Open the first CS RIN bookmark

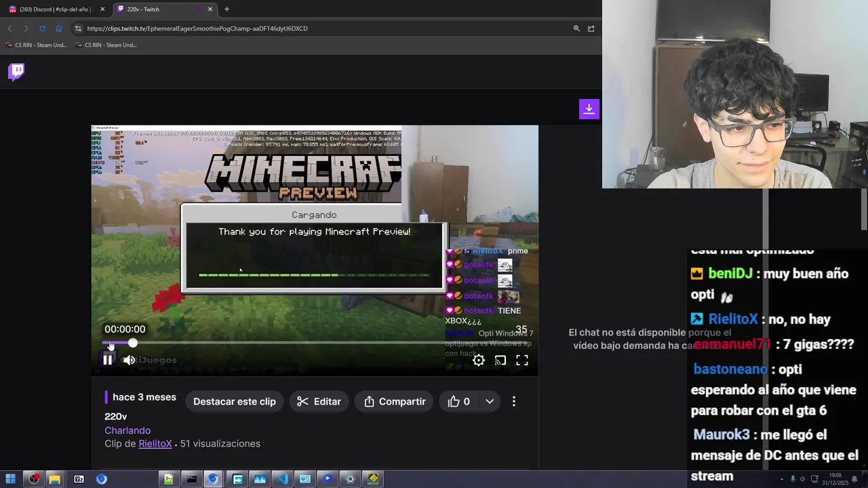[36, 45]
